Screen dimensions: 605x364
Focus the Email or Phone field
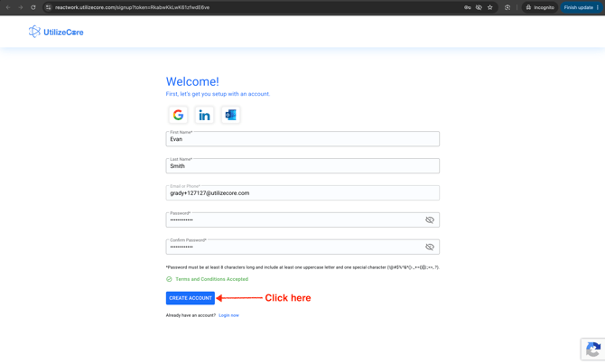302,193
